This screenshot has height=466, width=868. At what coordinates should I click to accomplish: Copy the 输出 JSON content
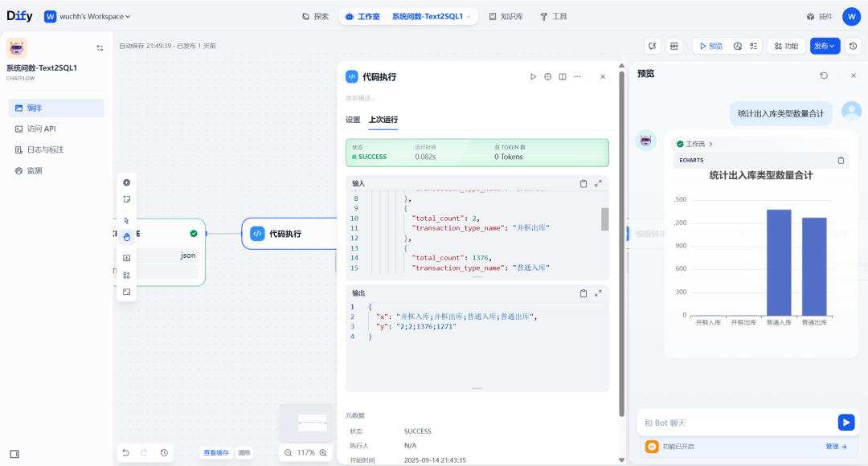tap(583, 293)
